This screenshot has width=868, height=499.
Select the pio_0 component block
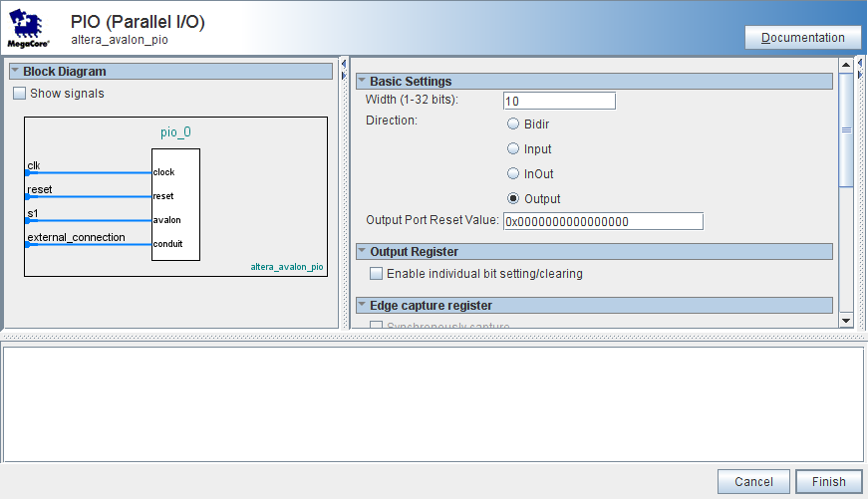(x=175, y=204)
